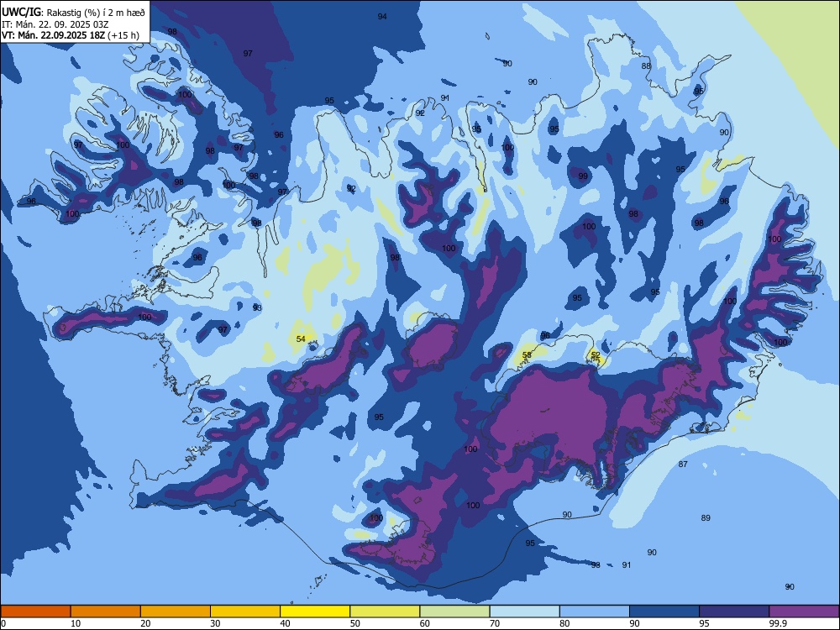
Task: Click the '87' humidity value offshore
Action: (x=682, y=464)
